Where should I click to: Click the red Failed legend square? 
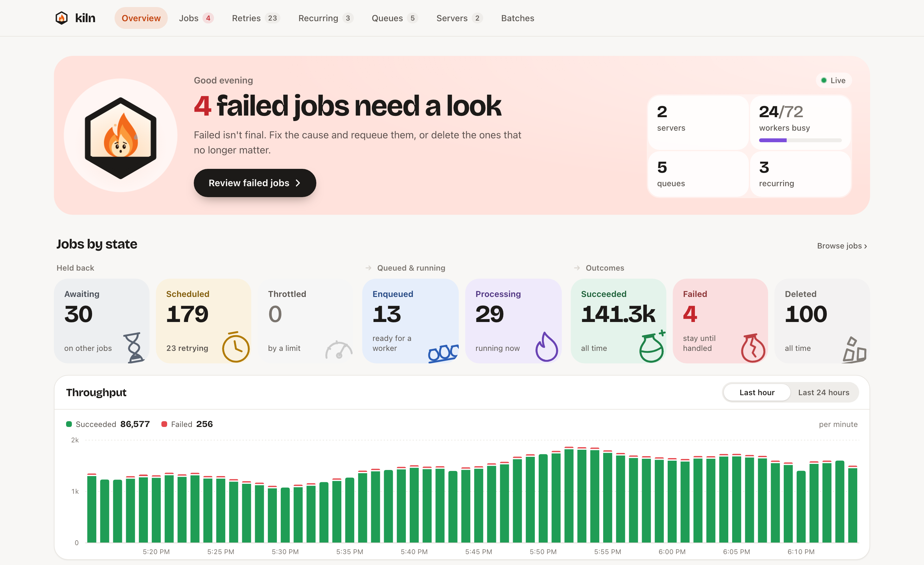(164, 424)
